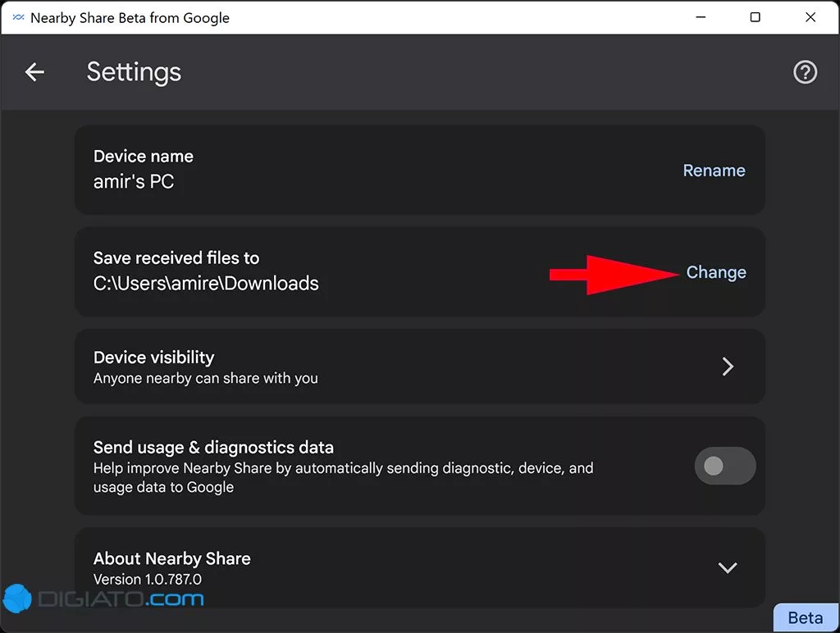Change the save location for received files
The height and width of the screenshot is (633, 840).
point(716,272)
